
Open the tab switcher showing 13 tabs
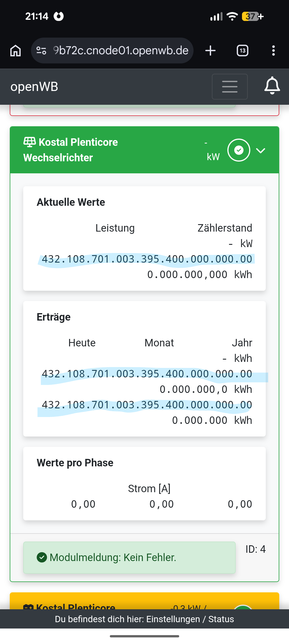[x=242, y=51]
